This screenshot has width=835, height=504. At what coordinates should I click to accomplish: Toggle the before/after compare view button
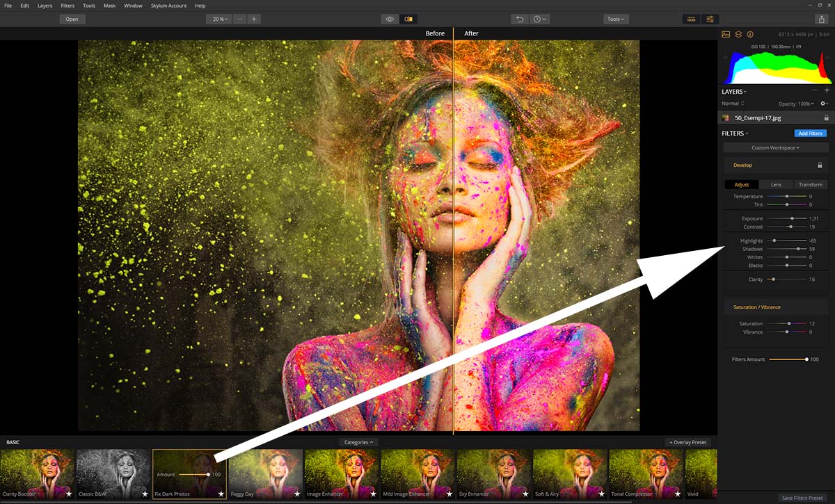408,19
